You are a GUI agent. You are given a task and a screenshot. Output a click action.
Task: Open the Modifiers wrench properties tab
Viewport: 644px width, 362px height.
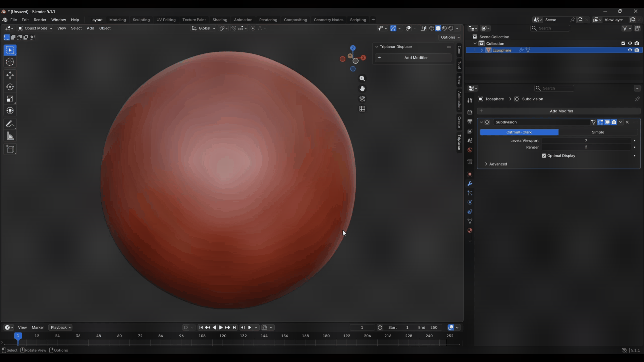tap(470, 184)
